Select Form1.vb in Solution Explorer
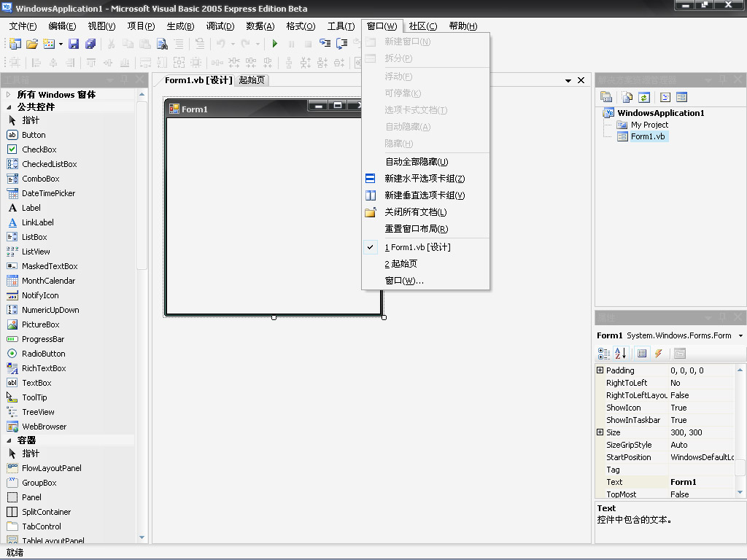 (x=648, y=136)
